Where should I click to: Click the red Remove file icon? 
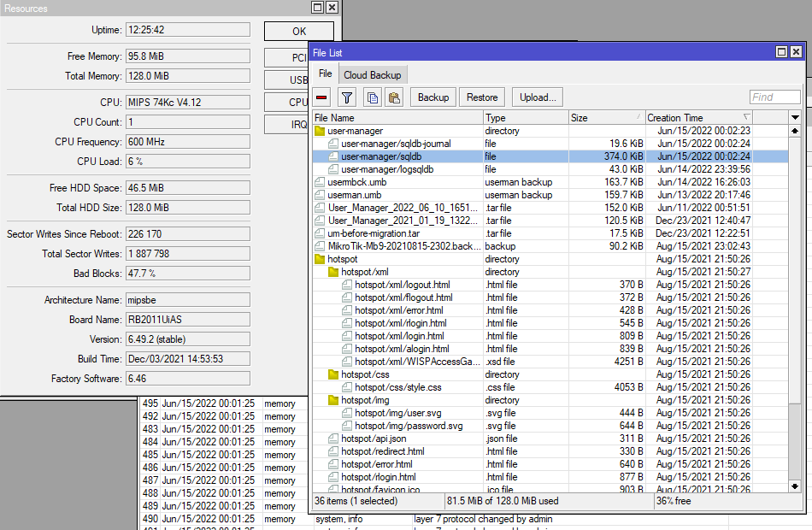coord(321,97)
